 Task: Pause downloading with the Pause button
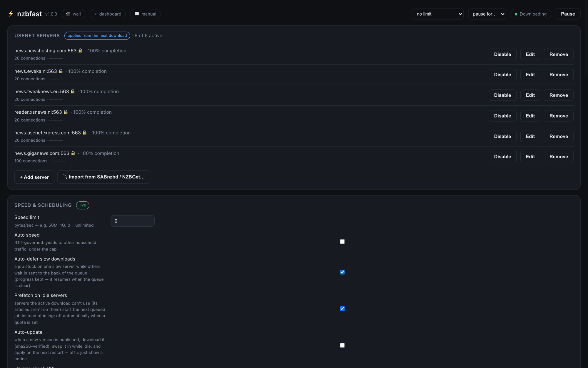(x=568, y=14)
